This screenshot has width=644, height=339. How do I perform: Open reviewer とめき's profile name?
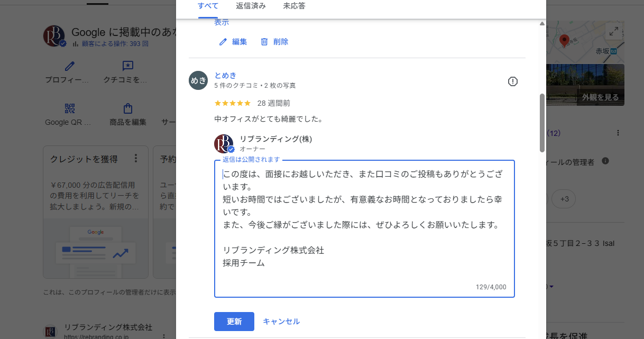click(x=225, y=75)
